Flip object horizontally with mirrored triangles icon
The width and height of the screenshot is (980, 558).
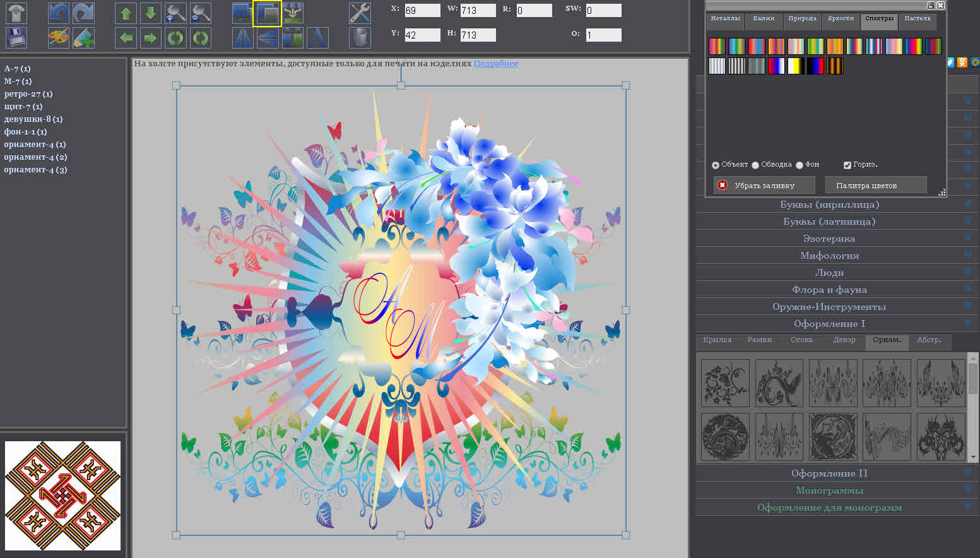243,38
